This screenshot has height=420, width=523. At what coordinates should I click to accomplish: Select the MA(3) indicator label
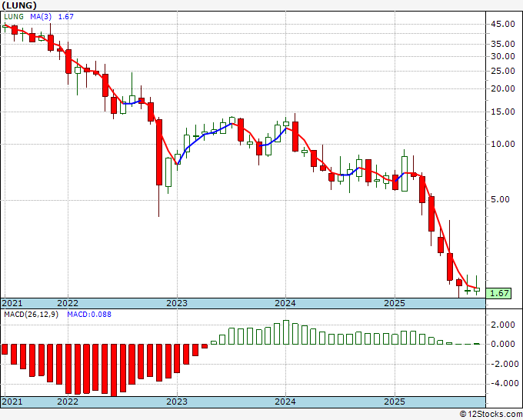point(41,17)
